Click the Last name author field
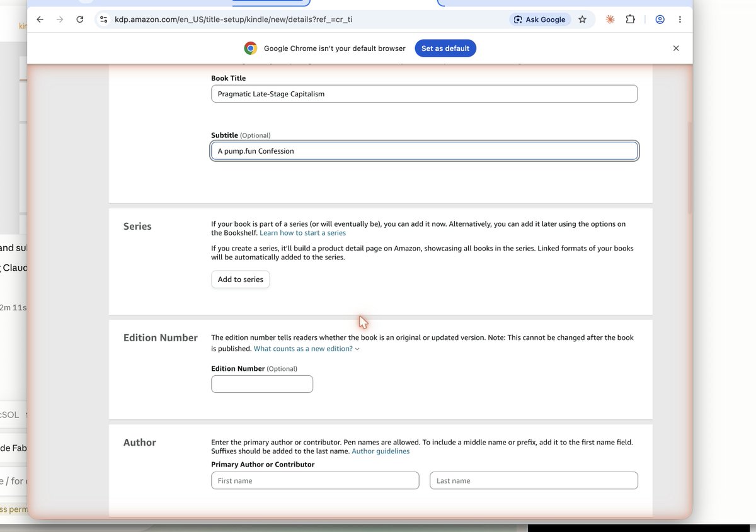This screenshot has width=756, height=532. click(534, 480)
